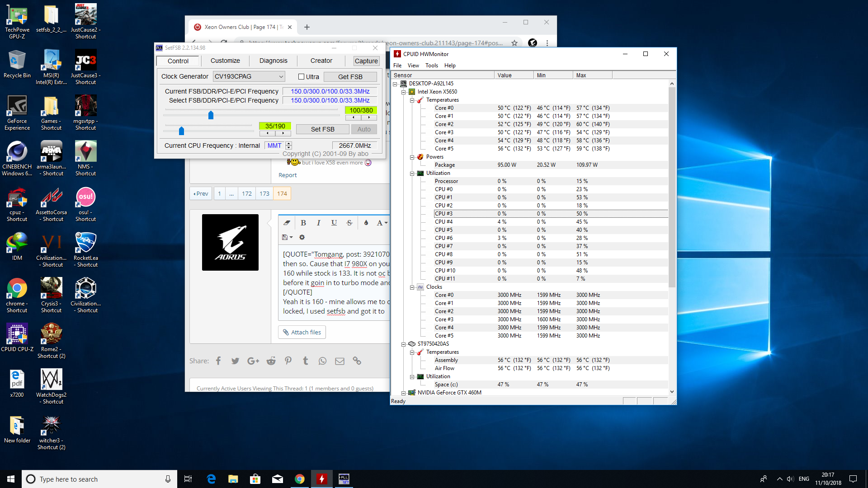The height and width of the screenshot is (488, 868).
Task: Share thread via Pinterest icon
Action: coord(288,361)
